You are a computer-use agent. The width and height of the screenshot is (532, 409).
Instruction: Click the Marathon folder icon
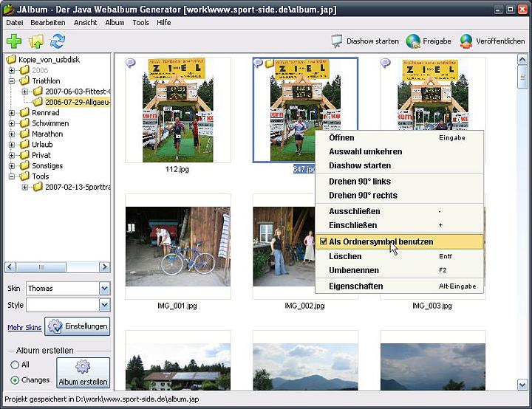pyautogui.click(x=24, y=134)
